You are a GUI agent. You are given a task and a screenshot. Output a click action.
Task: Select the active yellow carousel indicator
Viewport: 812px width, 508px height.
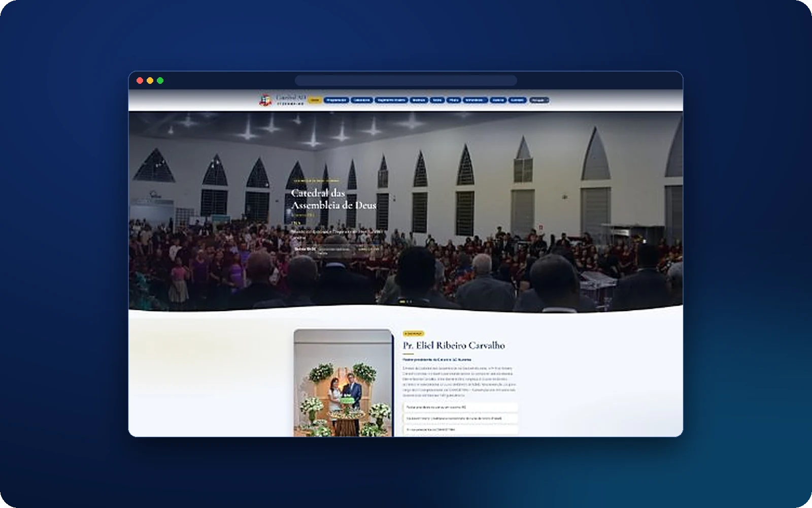(402, 301)
